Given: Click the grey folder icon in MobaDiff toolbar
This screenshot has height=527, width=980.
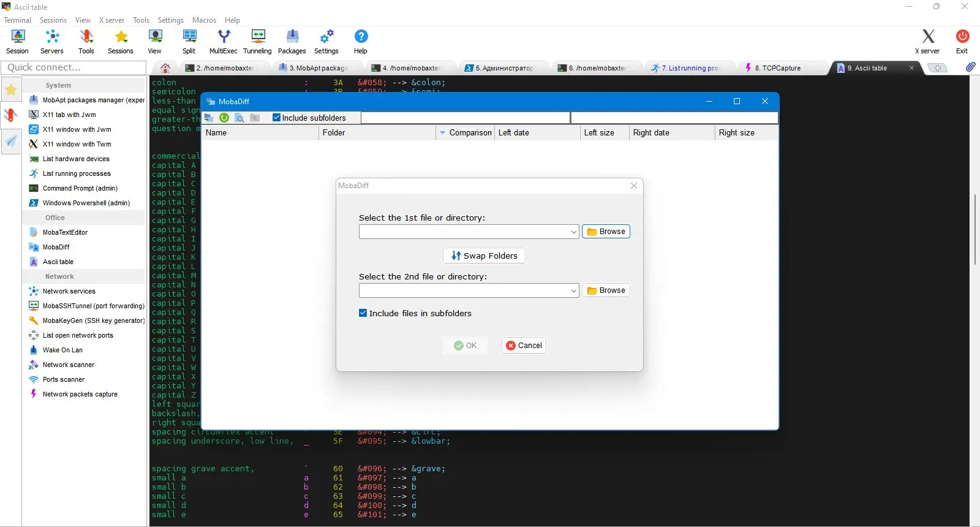Looking at the screenshot, I should 255,118.
